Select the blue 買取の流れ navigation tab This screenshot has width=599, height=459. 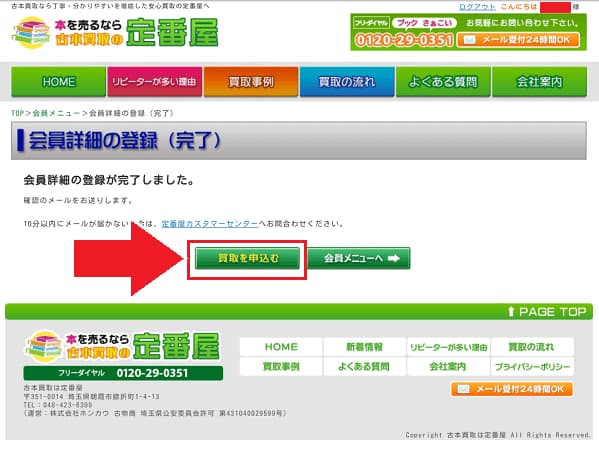(347, 81)
